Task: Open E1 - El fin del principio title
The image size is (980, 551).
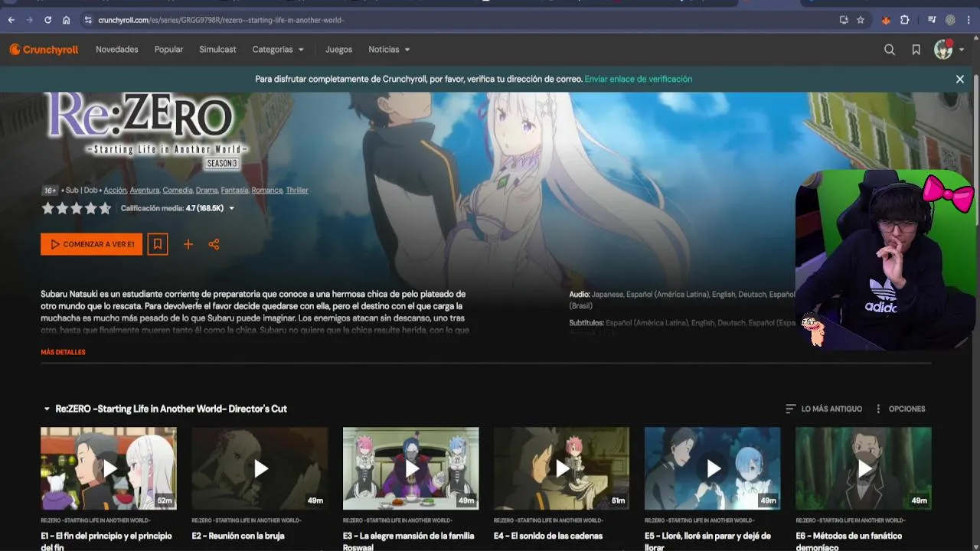Action: [106, 541]
